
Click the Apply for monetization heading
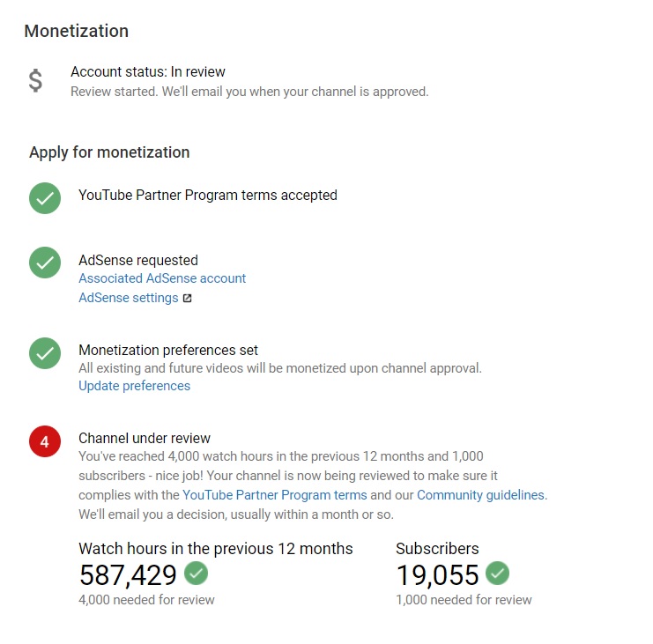pyautogui.click(x=109, y=152)
